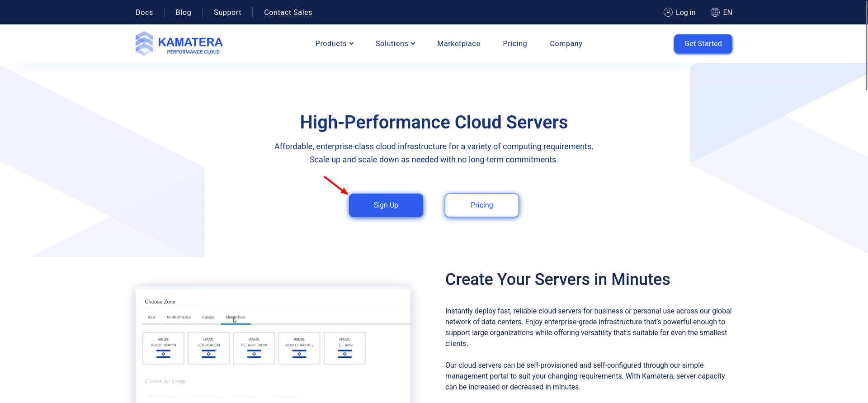The height and width of the screenshot is (403, 868).
Task: Open the Blog link
Action: [183, 12]
